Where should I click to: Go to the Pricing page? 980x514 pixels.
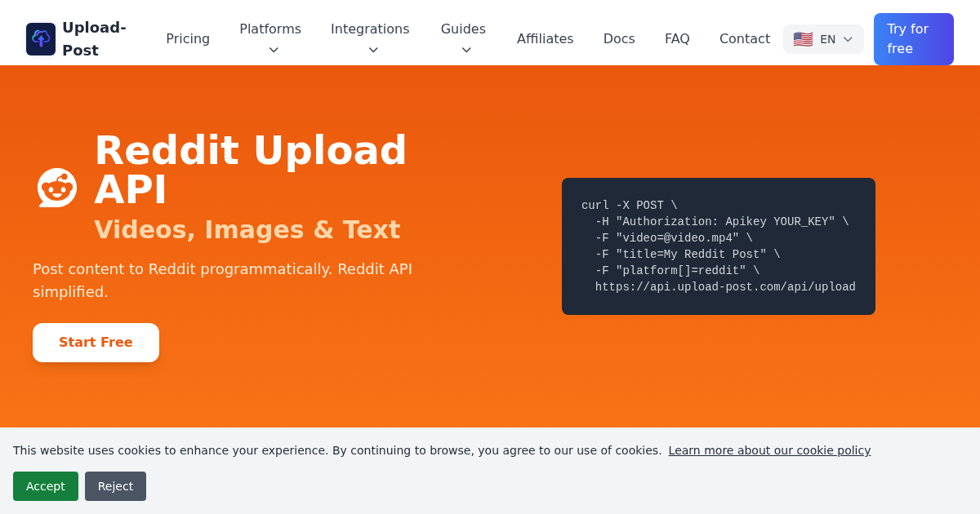(188, 39)
